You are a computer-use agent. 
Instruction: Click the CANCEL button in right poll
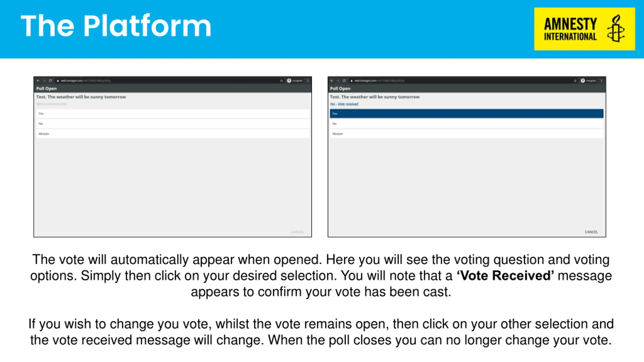[591, 232]
